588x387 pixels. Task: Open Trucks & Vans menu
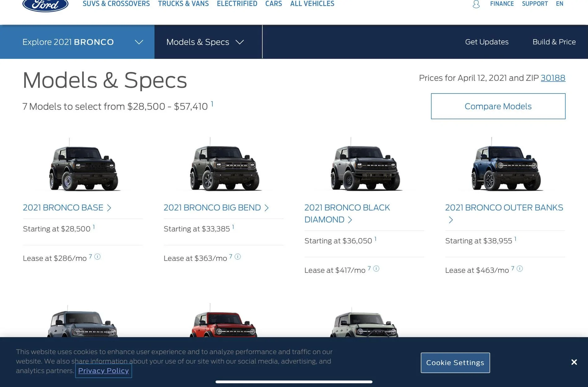(x=183, y=4)
